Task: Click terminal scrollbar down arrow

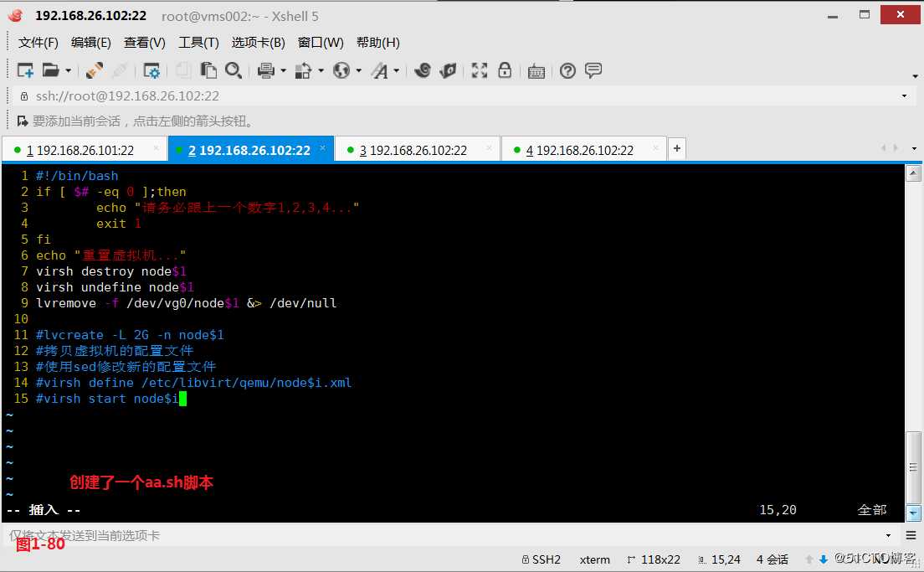Action: point(913,513)
